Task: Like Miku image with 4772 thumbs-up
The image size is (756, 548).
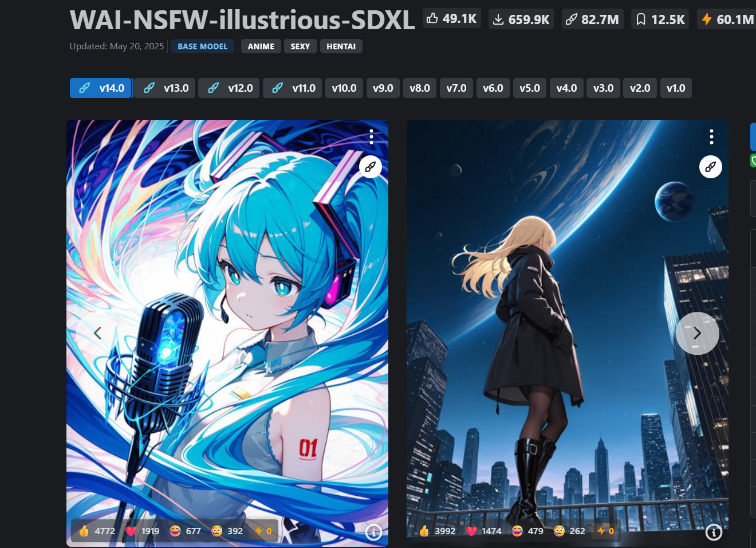Action: click(97, 531)
